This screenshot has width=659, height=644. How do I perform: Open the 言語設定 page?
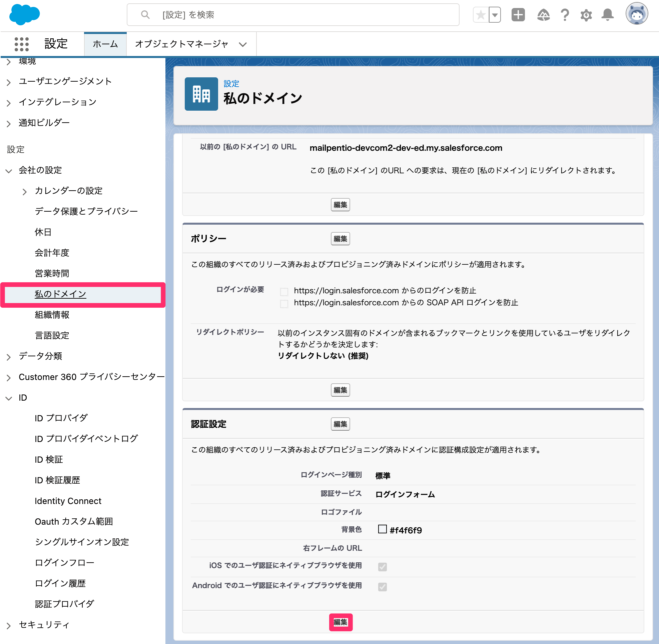pos(52,335)
